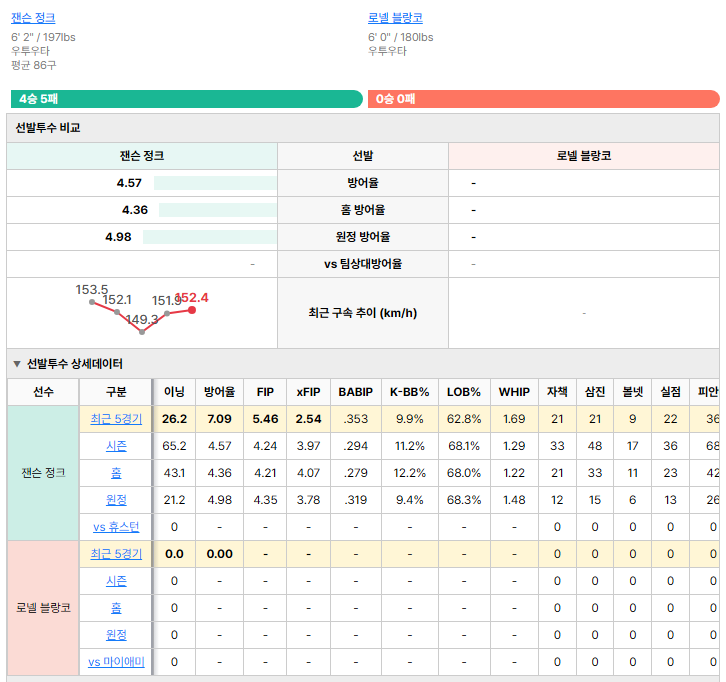
Task: Click the xFIP column header
Action: point(308,392)
